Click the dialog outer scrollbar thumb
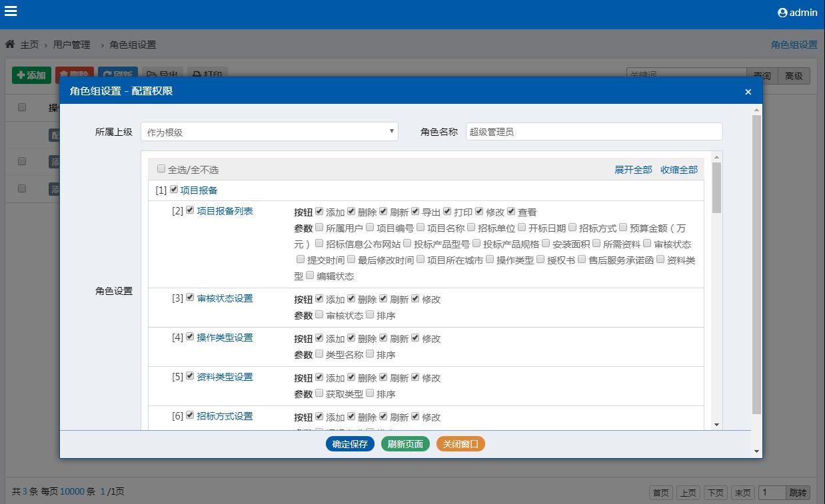Viewport: 825px width, 504px height. click(x=756, y=264)
